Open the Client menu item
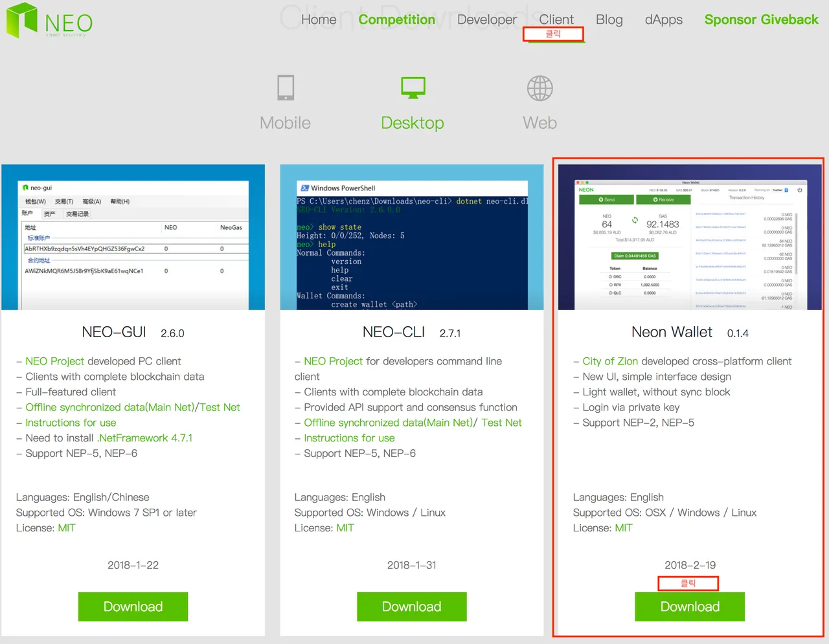This screenshot has width=829, height=644. tap(556, 19)
